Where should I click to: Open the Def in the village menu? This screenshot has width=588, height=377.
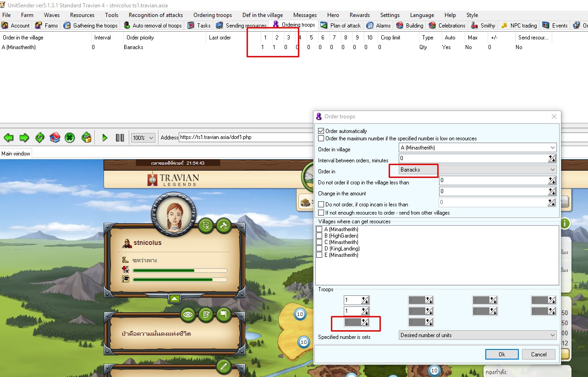coord(263,15)
